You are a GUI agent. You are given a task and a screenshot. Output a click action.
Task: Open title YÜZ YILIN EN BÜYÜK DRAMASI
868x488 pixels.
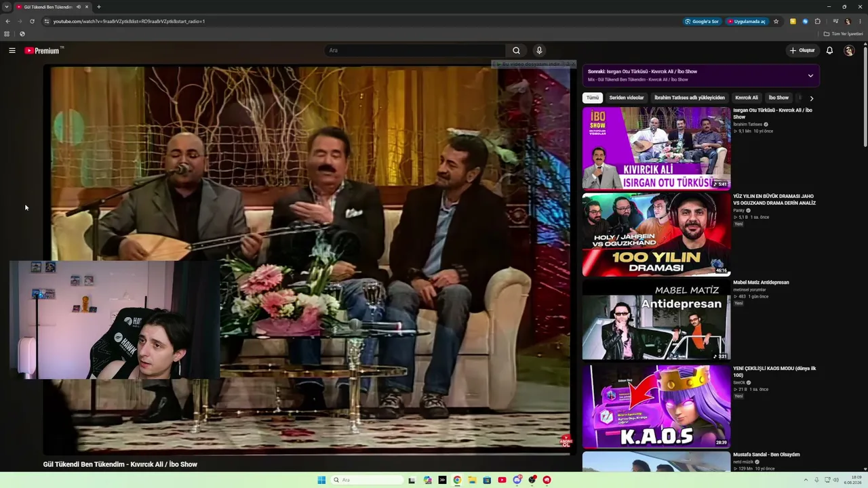coord(774,199)
